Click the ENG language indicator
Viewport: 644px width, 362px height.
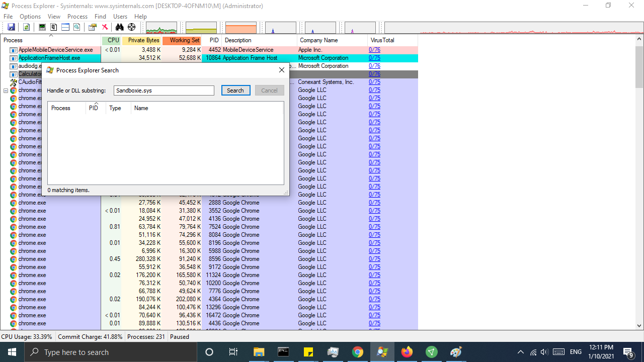(576, 352)
